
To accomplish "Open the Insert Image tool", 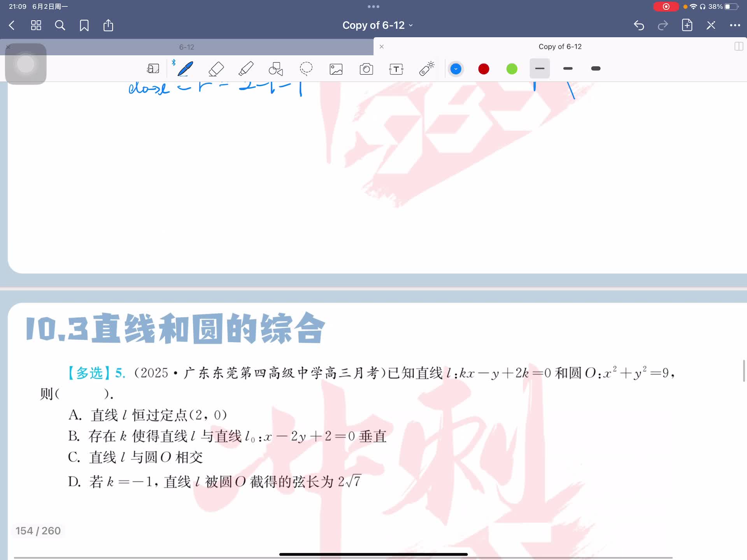I will point(336,69).
